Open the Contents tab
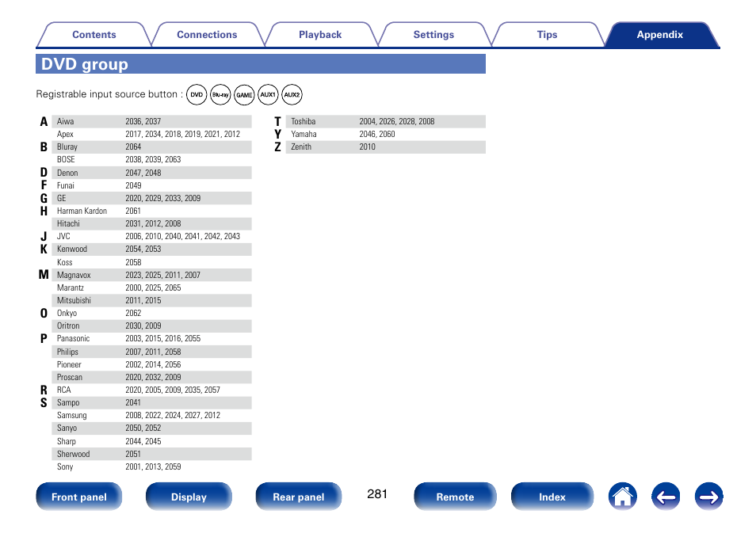The image size is (756, 533). tap(94, 35)
